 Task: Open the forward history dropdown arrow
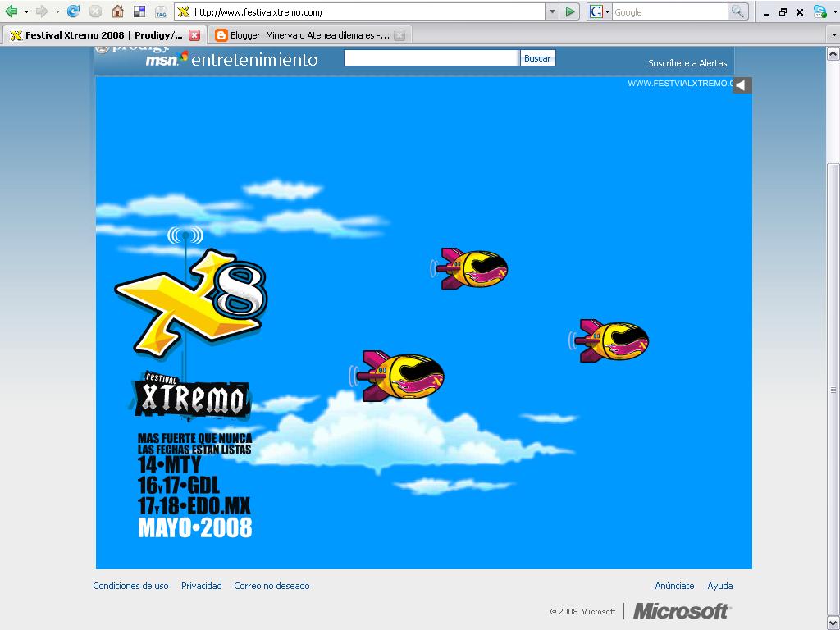click(58, 11)
